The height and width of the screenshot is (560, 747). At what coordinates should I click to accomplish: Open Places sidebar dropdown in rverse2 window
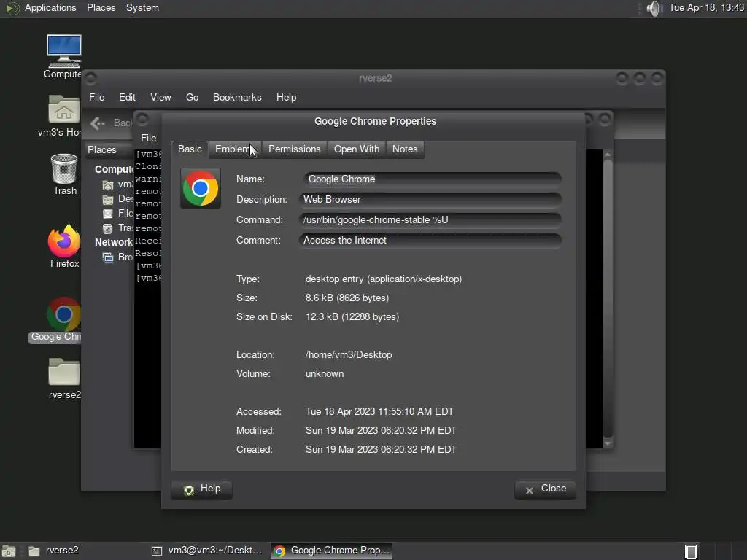(x=109, y=150)
